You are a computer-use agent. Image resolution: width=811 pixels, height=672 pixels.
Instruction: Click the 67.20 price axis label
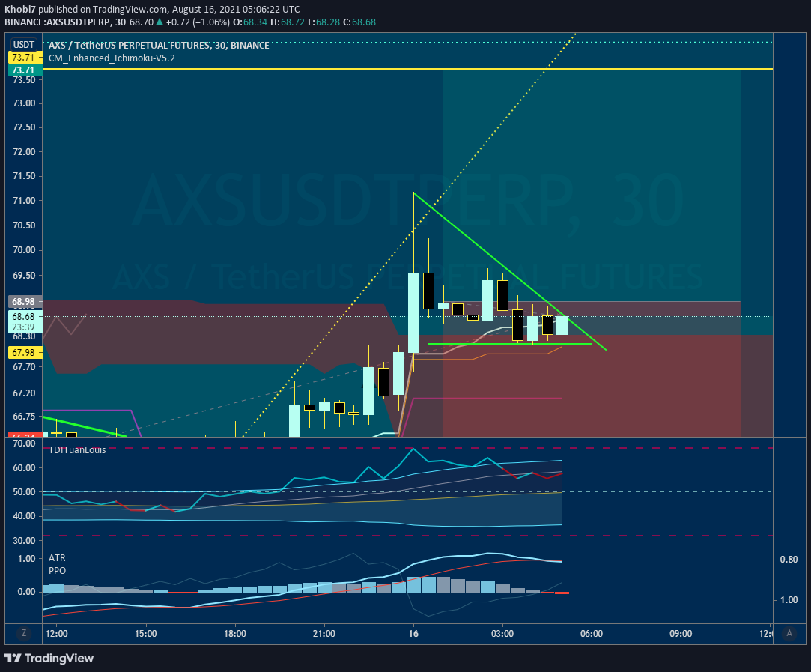[x=24, y=393]
